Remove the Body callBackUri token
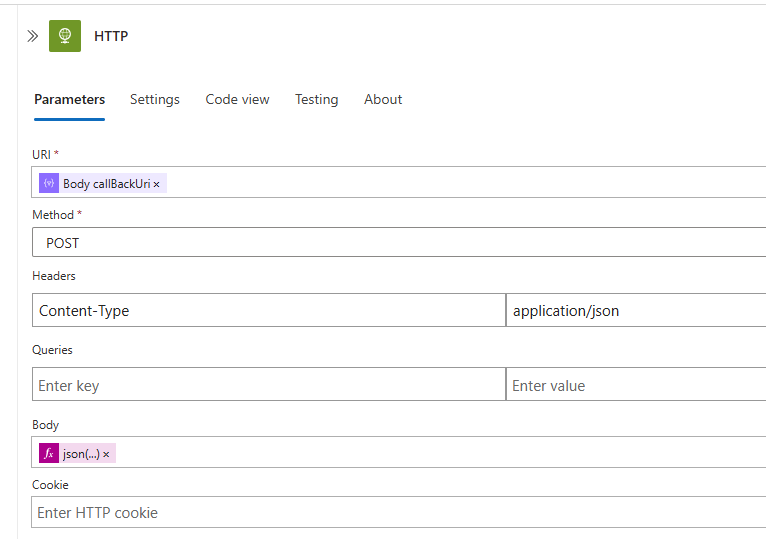The image size is (766, 539). [157, 185]
